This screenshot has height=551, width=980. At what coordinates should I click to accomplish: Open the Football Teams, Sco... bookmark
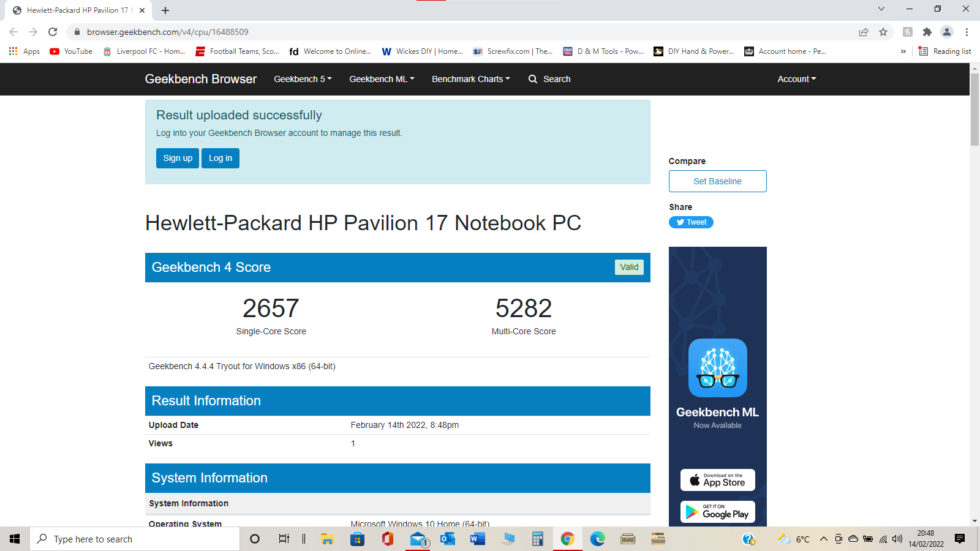coord(237,51)
